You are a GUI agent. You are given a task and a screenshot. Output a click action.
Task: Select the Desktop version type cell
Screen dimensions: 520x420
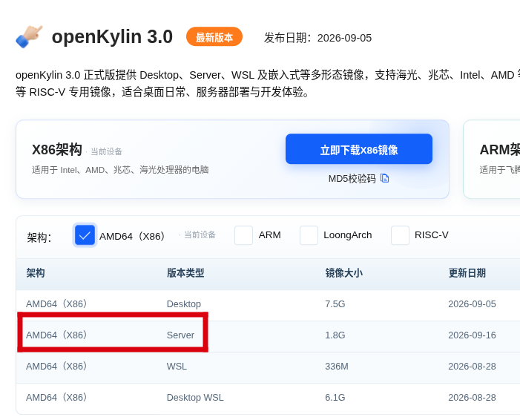pos(184,304)
